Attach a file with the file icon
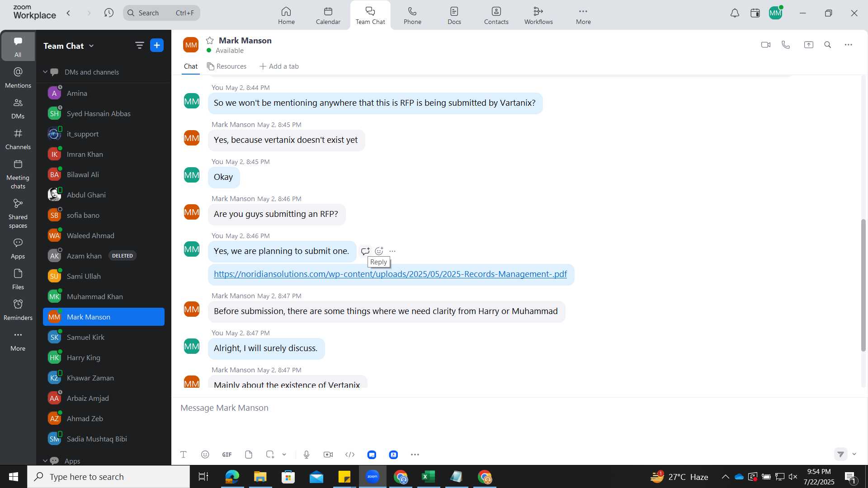The image size is (868, 488). tap(249, 455)
